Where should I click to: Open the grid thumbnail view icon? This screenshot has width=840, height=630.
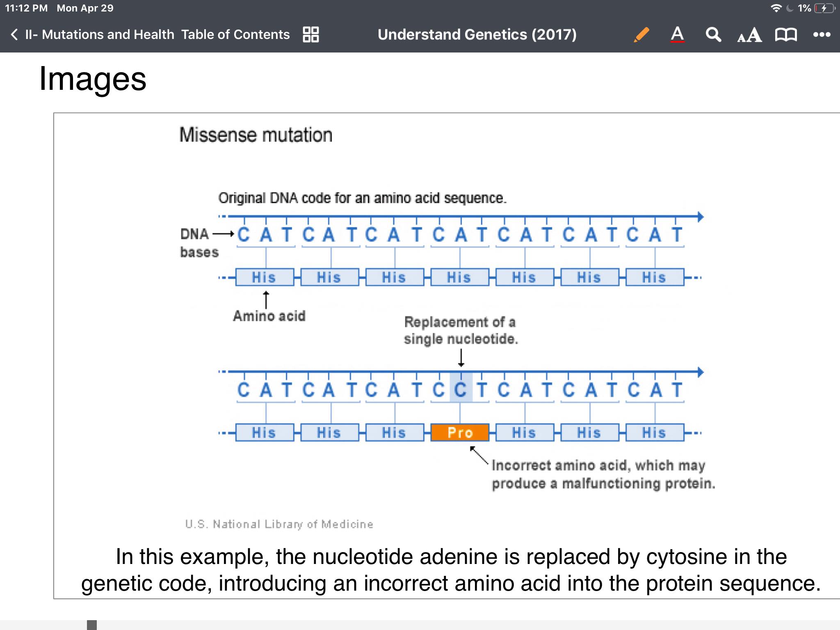310,34
